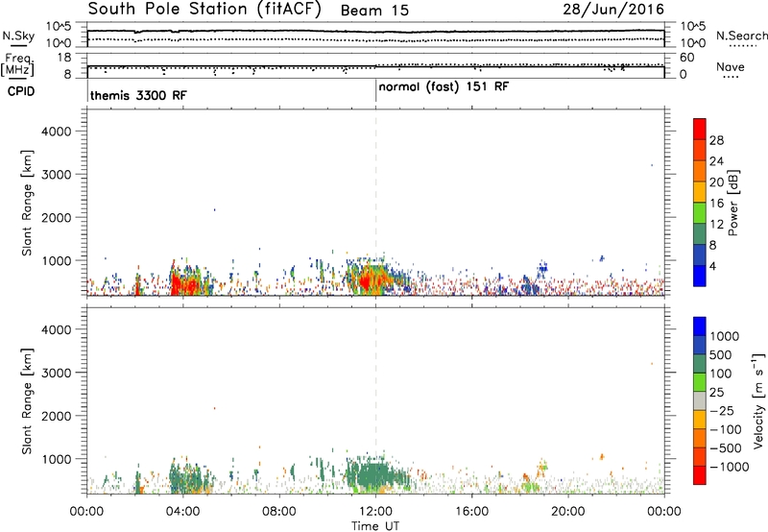
Task: Click the 'Freq. [MHz]' label
Action: [x=17, y=64]
